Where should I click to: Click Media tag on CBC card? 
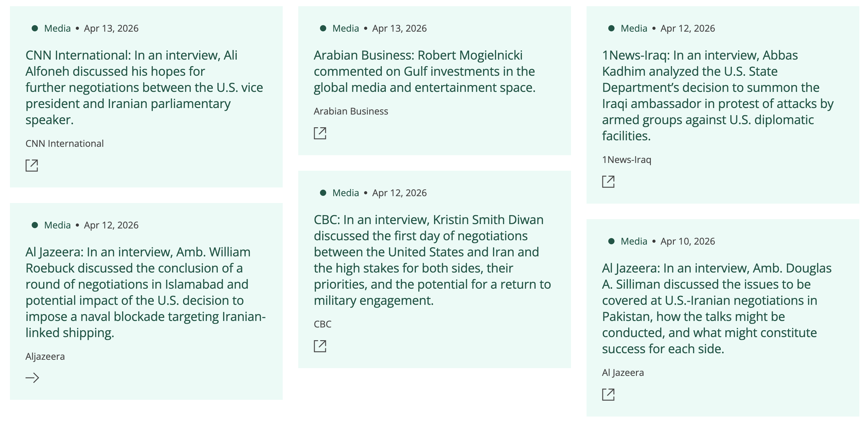point(345,193)
